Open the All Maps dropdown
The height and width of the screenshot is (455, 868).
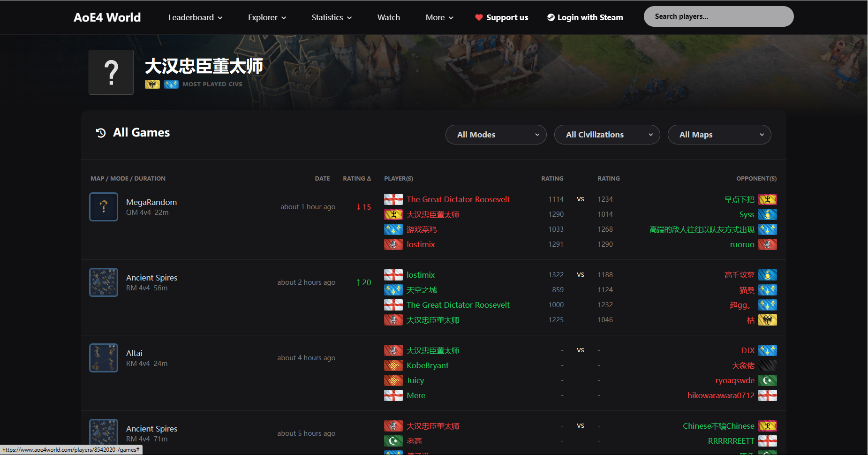[x=719, y=135]
